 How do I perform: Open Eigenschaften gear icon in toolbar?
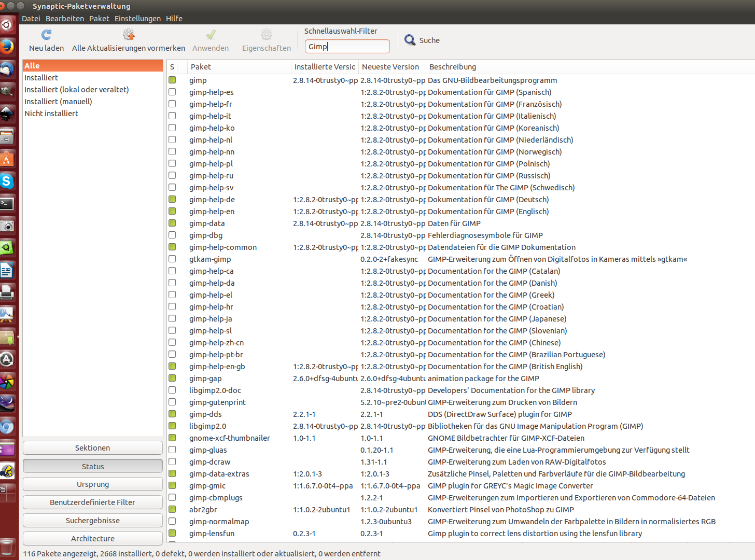coord(266,35)
